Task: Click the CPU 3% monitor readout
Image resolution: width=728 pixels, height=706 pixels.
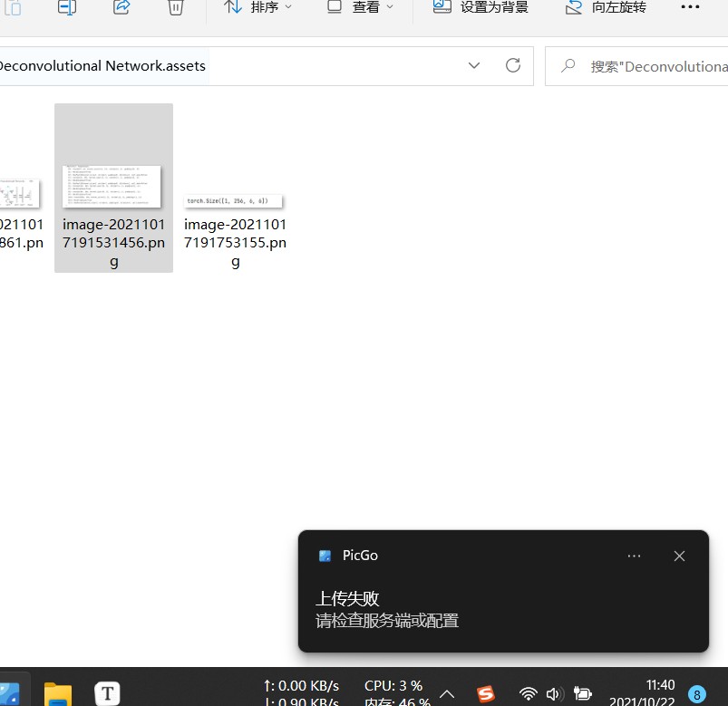Action: [393, 685]
